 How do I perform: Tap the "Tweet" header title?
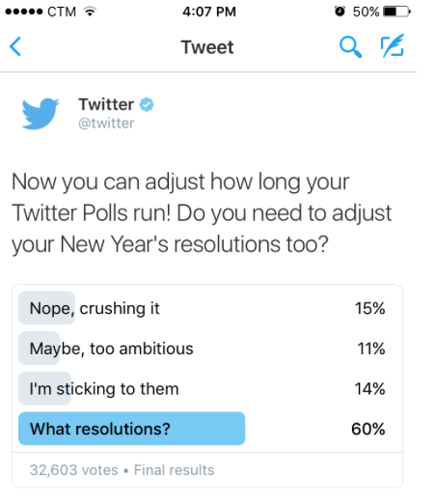[207, 47]
